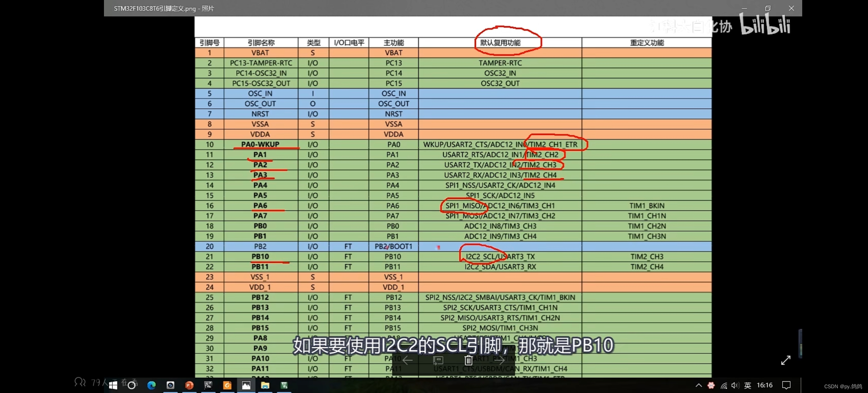868x393 pixels.
Task: Click the SPI1_MISO/ADC12_IN6/TIM3_CH1 cell
Action: click(x=500, y=206)
